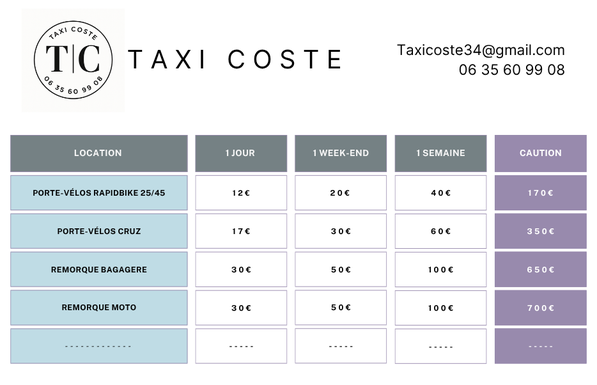Click the 60€ weekly price for Cruz

[x=441, y=231]
